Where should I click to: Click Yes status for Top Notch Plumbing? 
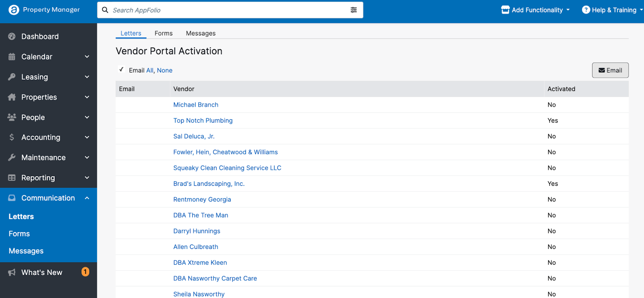coord(553,121)
